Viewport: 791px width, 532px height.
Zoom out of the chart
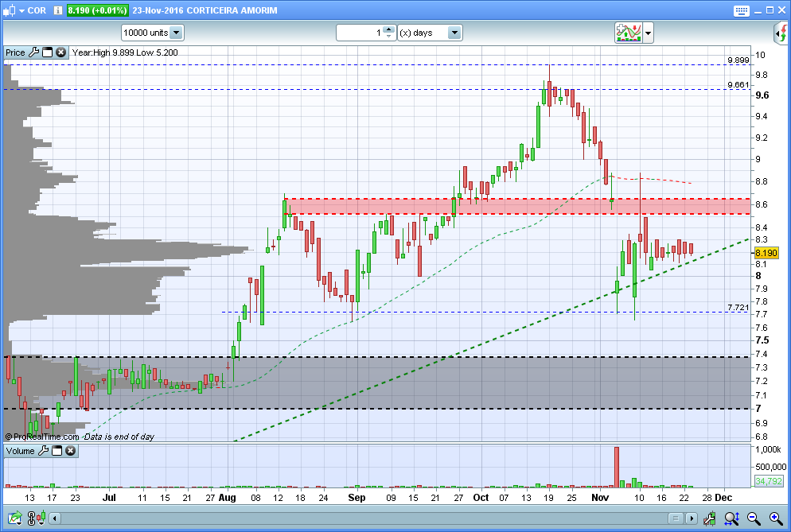pos(753,518)
